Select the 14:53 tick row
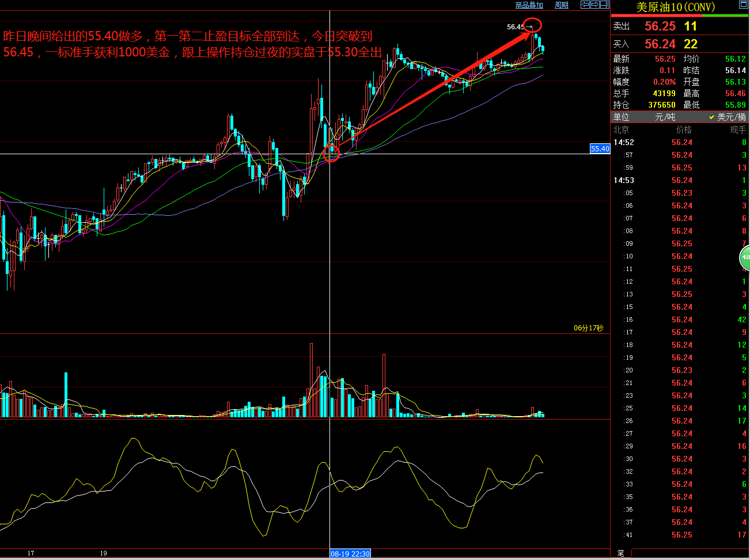The width and height of the screenshot is (750, 560). 680,180
